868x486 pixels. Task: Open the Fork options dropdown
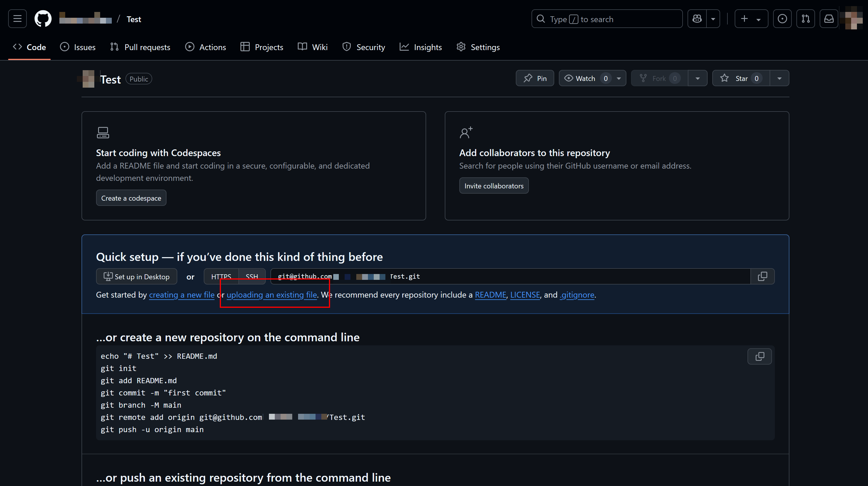(x=697, y=78)
